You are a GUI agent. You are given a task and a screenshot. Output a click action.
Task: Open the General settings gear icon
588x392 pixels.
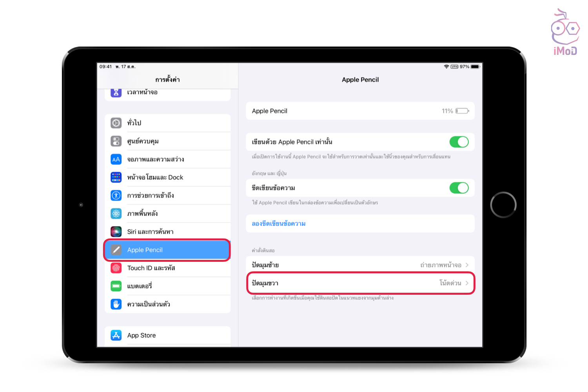pos(116,123)
